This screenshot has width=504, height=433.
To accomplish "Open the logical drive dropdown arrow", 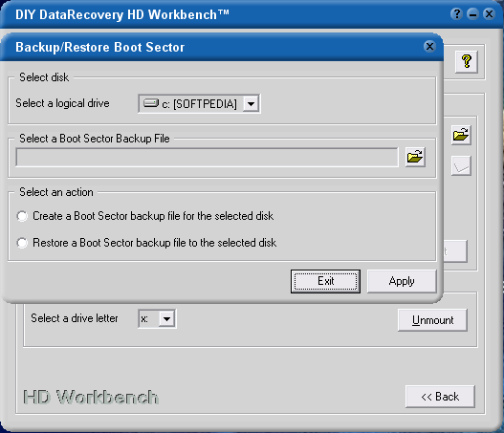I will click(x=251, y=104).
